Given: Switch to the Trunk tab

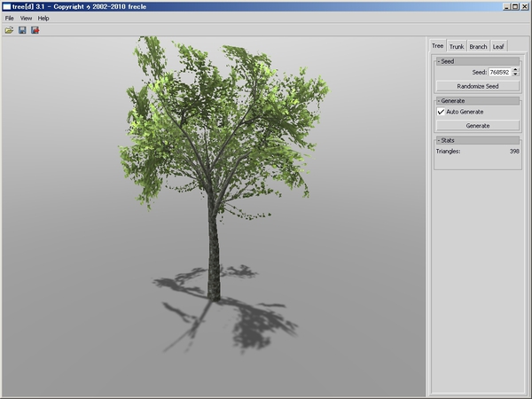Looking at the screenshot, I should [457, 46].
